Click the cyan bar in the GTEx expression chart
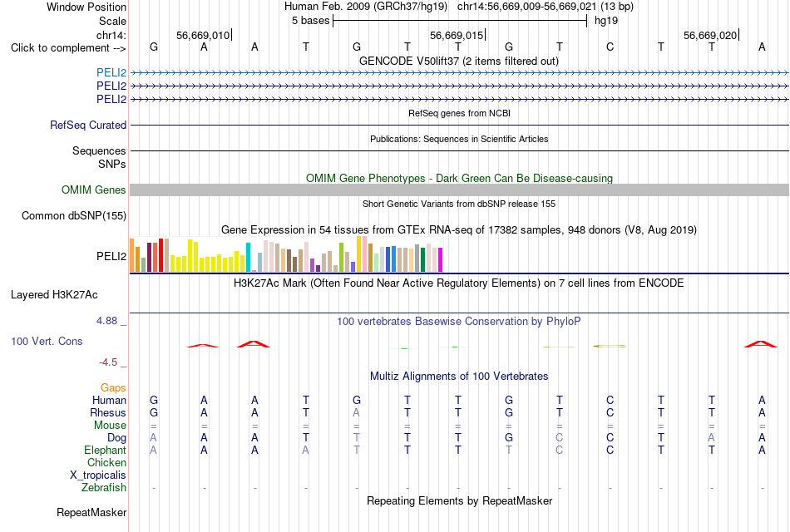 click(248, 258)
